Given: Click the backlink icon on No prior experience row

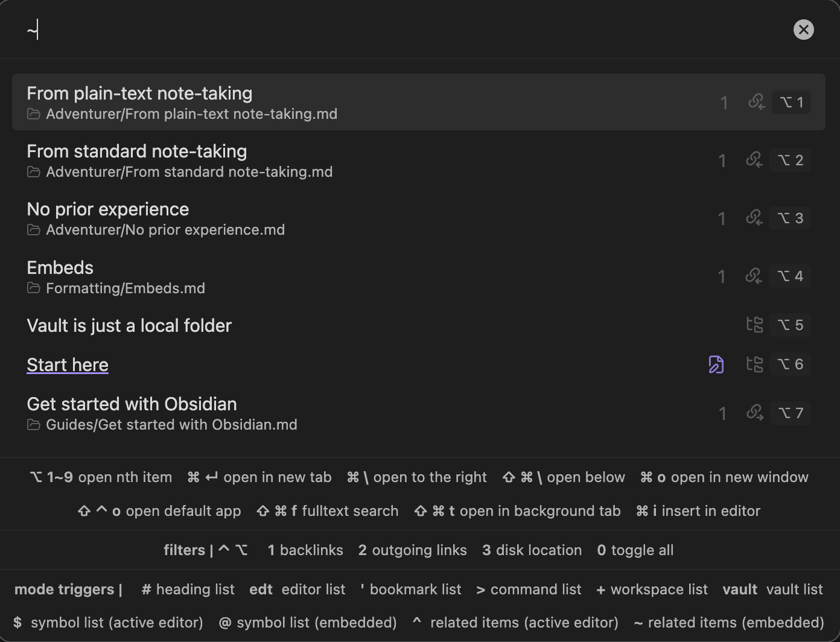Looking at the screenshot, I should 754,217.
